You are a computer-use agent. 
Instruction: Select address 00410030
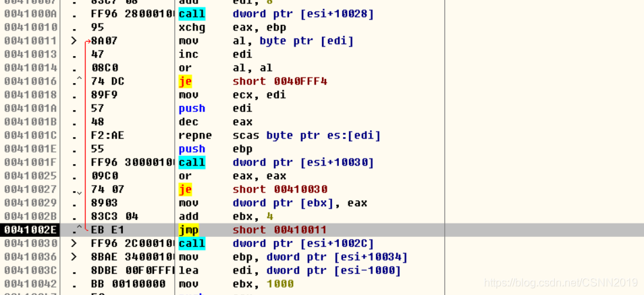coord(30,243)
